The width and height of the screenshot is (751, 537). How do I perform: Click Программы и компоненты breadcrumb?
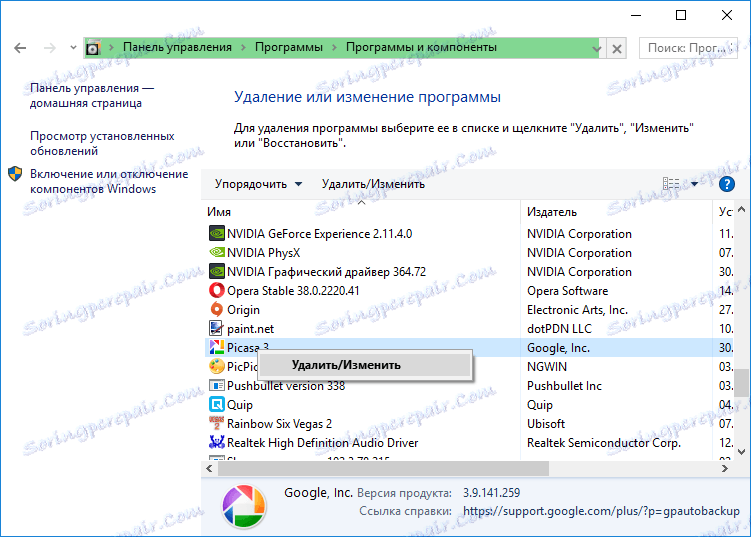(421, 47)
